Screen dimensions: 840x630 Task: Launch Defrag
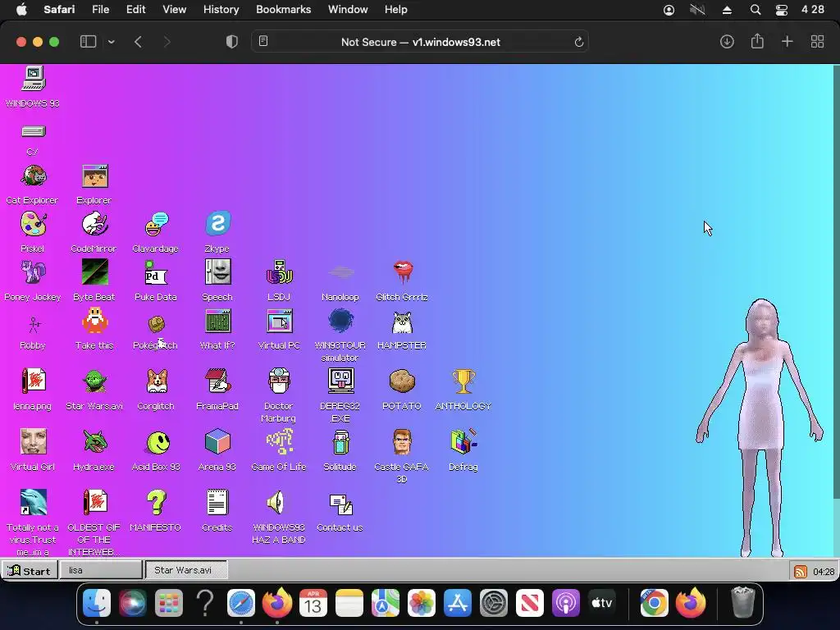(464, 442)
